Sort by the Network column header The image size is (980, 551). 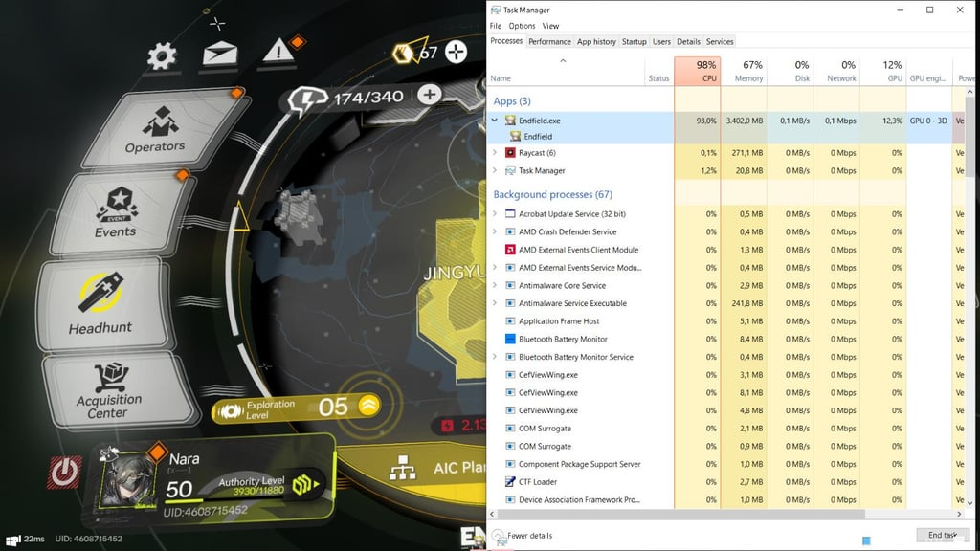(x=836, y=71)
